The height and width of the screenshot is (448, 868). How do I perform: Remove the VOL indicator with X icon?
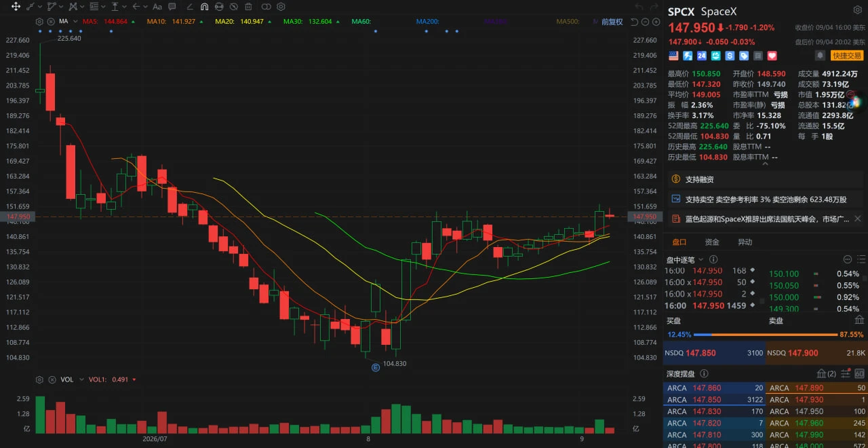[x=51, y=379]
